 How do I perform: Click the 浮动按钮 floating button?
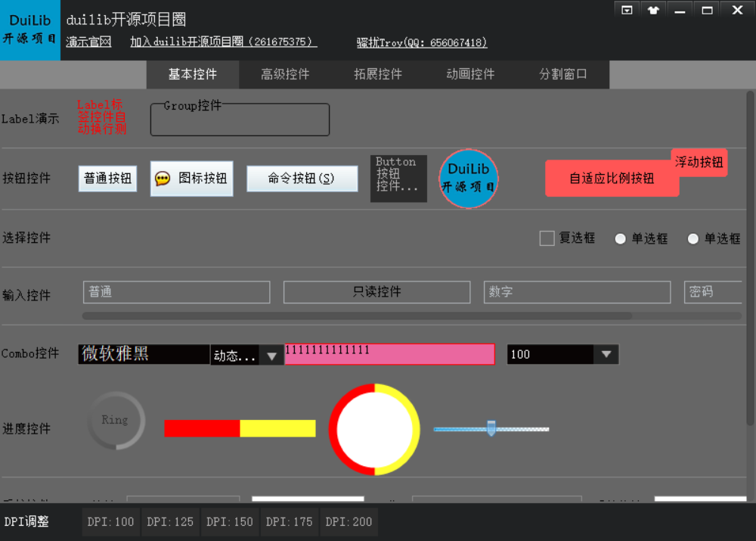pos(699,162)
